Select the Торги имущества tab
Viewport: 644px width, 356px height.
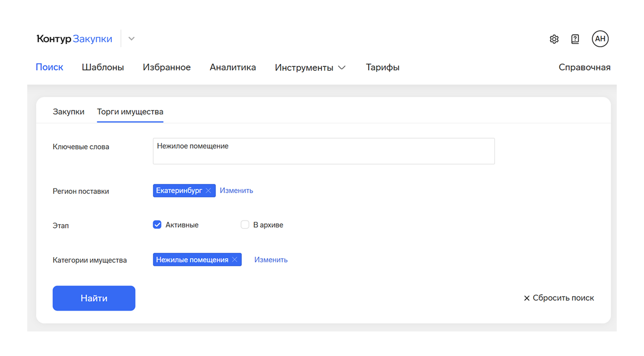pyautogui.click(x=130, y=112)
